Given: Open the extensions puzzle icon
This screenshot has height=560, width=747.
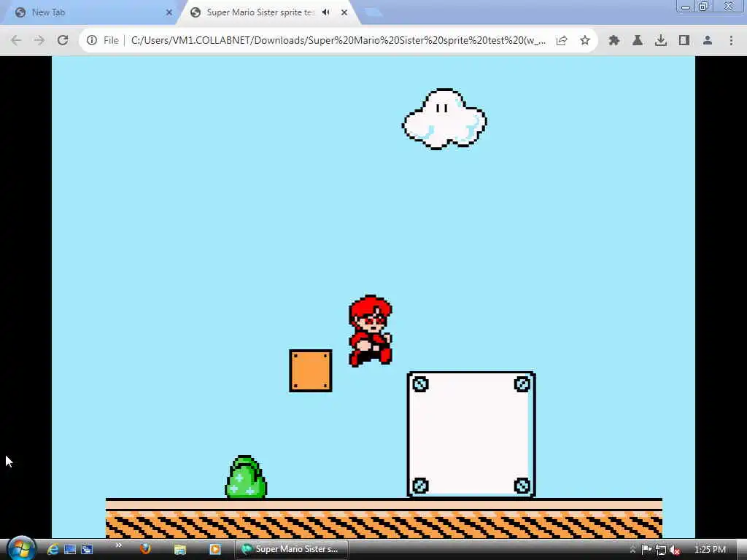Looking at the screenshot, I should pos(614,41).
